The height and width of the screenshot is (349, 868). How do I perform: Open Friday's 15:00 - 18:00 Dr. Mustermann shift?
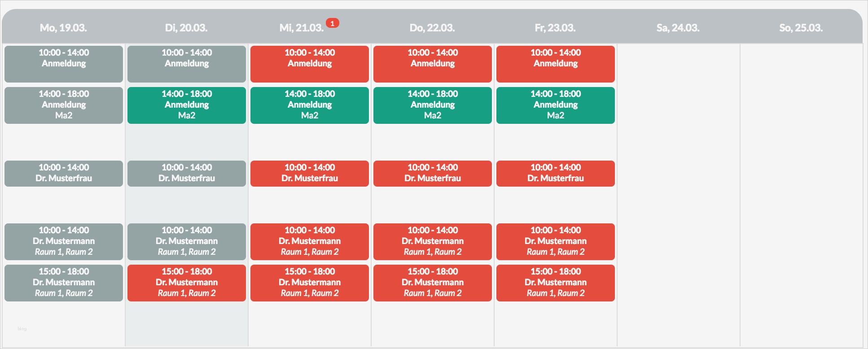coord(556,283)
